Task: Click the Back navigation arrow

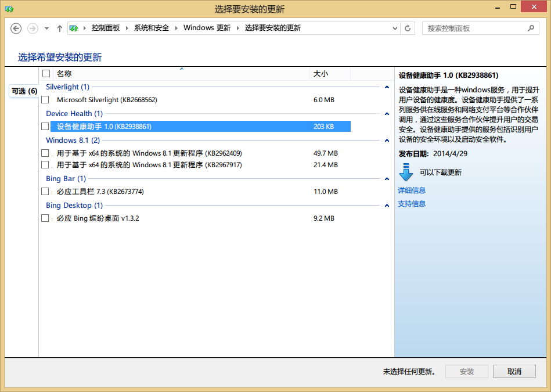Action: point(16,28)
